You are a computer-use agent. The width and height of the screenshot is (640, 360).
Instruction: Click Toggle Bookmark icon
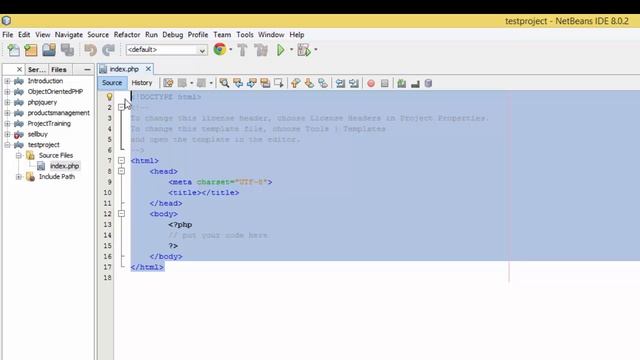pos(323,83)
